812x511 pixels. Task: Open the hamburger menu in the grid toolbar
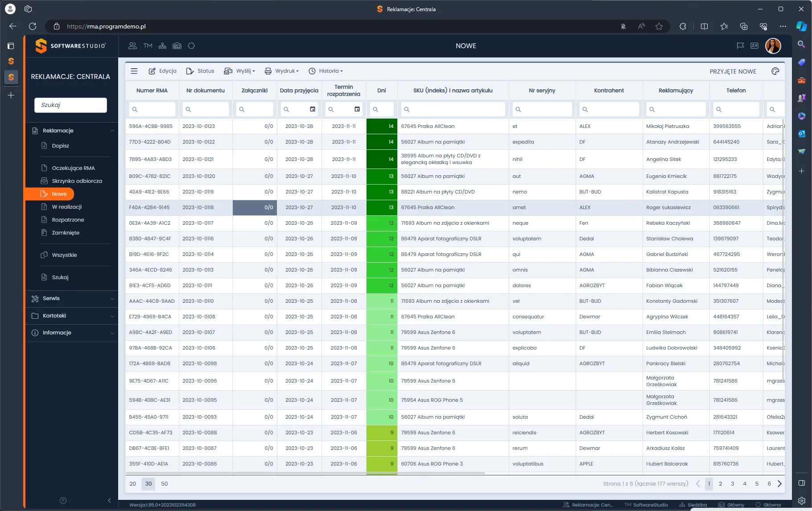pyautogui.click(x=134, y=71)
